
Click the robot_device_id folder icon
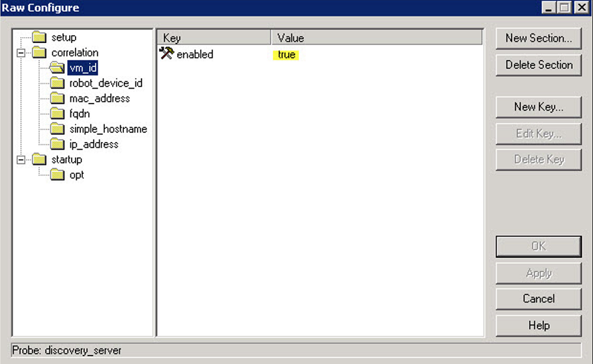(x=57, y=83)
